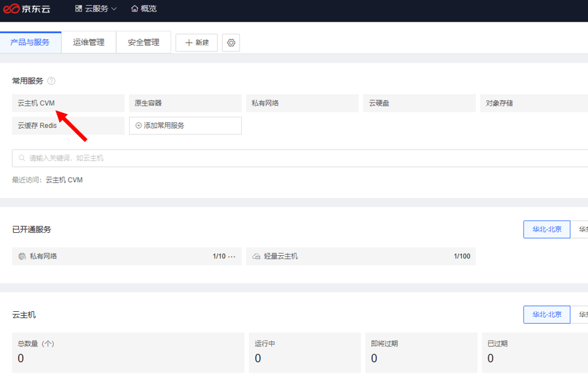The image size is (588, 383).
Task: Click the 运行中 count card
Action: pos(304,353)
